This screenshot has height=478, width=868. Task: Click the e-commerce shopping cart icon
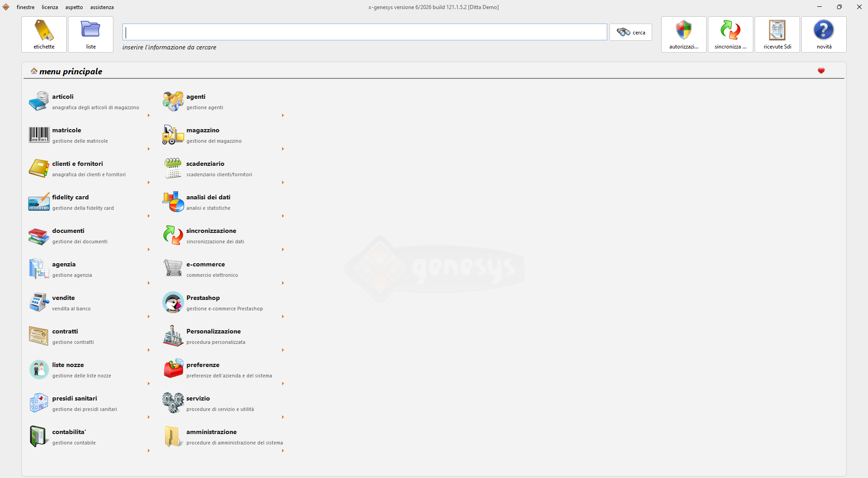(x=173, y=268)
